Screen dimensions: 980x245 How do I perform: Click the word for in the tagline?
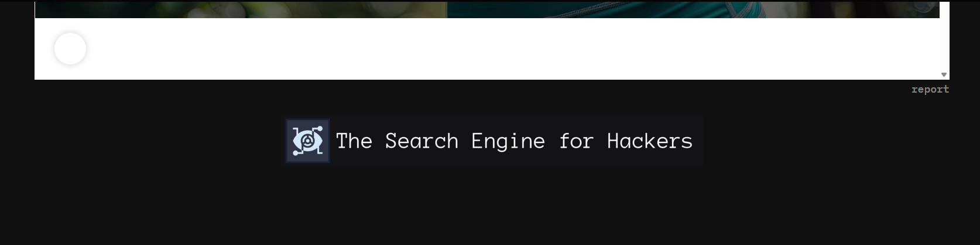(x=576, y=141)
